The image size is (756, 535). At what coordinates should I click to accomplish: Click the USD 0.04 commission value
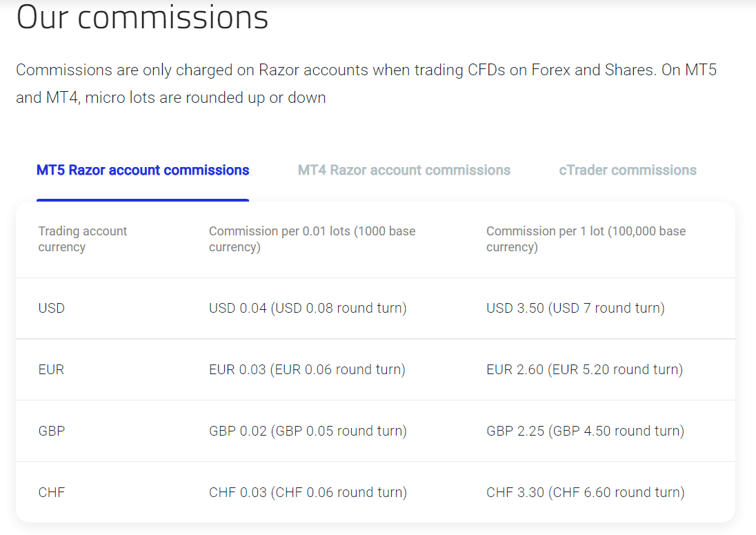coord(237,308)
